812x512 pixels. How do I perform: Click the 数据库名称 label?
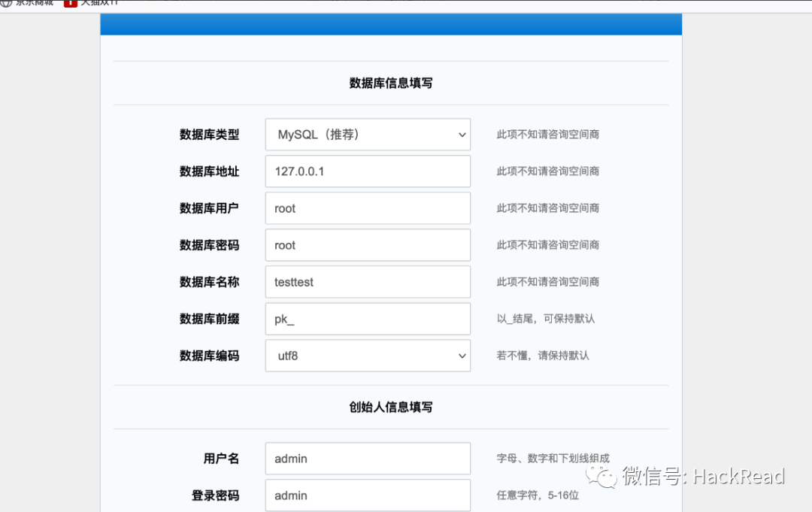tap(209, 282)
